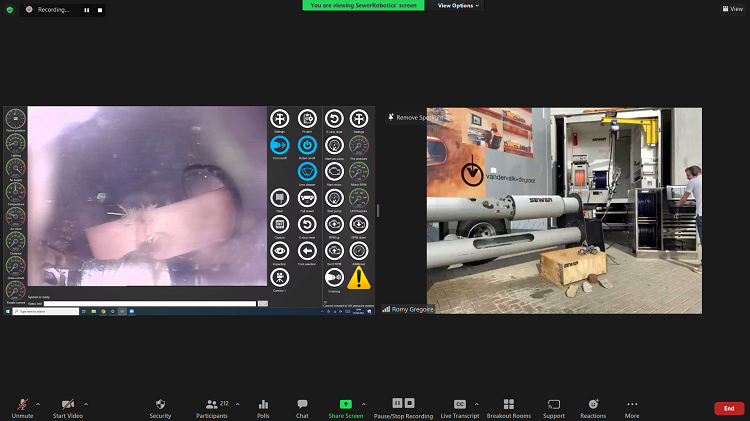Pause recording from bottom toolbar
Screen dimensions: 750x421
[x=397, y=403]
